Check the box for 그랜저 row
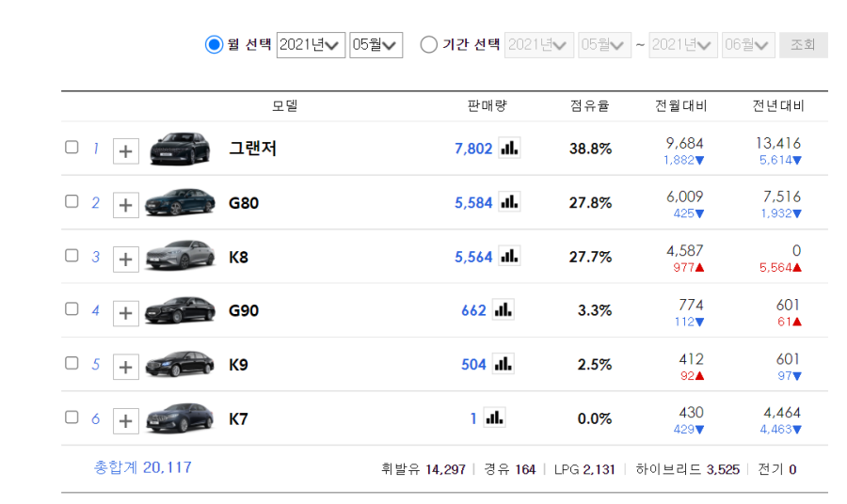The height and width of the screenshot is (504, 847). (72, 148)
